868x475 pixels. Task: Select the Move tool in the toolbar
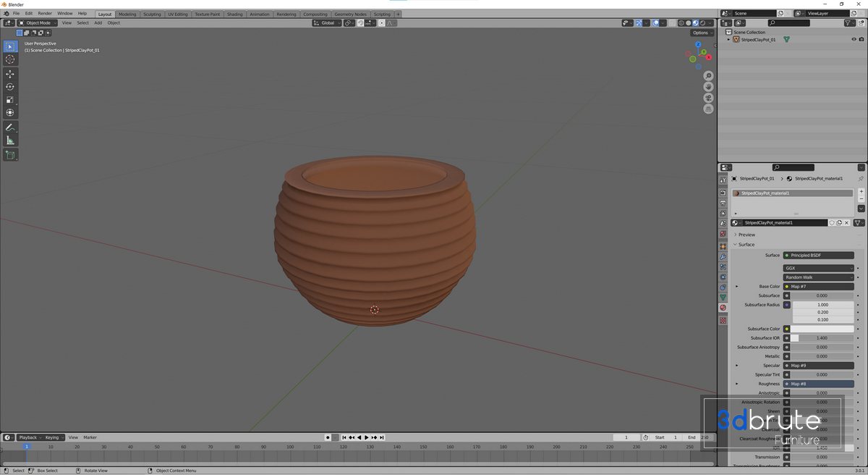tap(10, 74)
